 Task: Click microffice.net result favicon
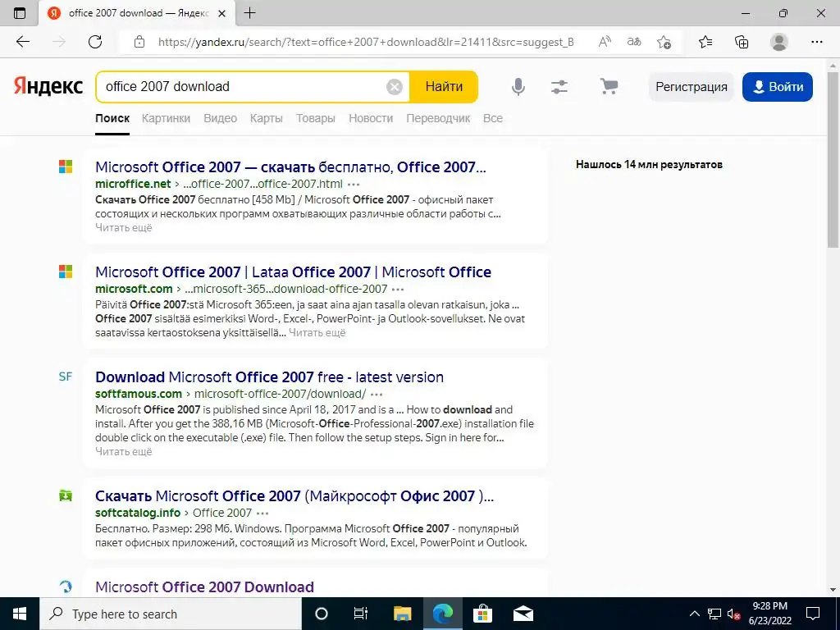point(66,167)
